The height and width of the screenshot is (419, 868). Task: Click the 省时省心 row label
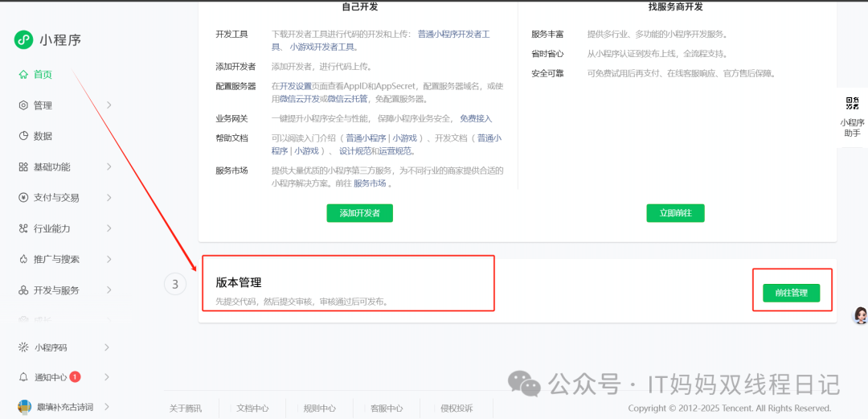point(547,54)
